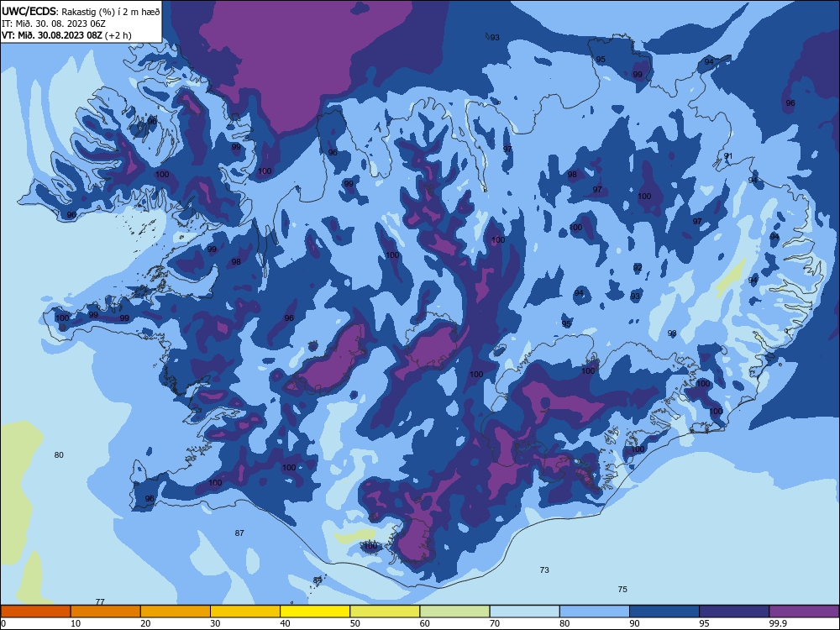Pick the 60–70 pale green legend swatch
The image size is (840, 630).
click(x=454, y=612)
